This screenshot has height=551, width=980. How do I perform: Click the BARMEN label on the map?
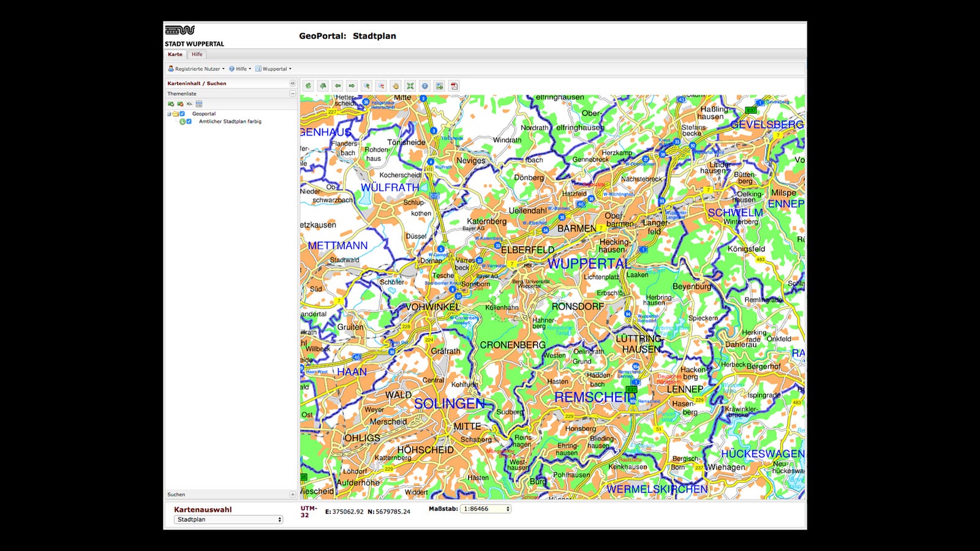coord(576,228)
